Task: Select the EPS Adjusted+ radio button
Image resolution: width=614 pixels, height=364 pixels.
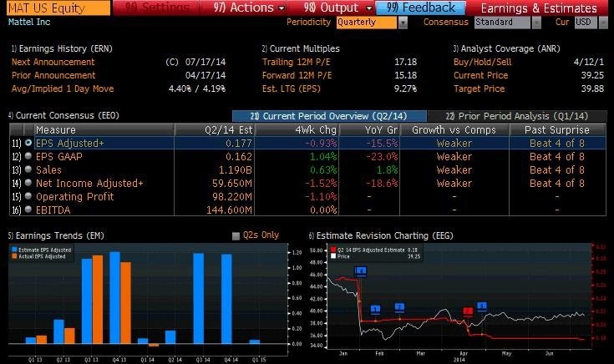Action: [28, 144]
